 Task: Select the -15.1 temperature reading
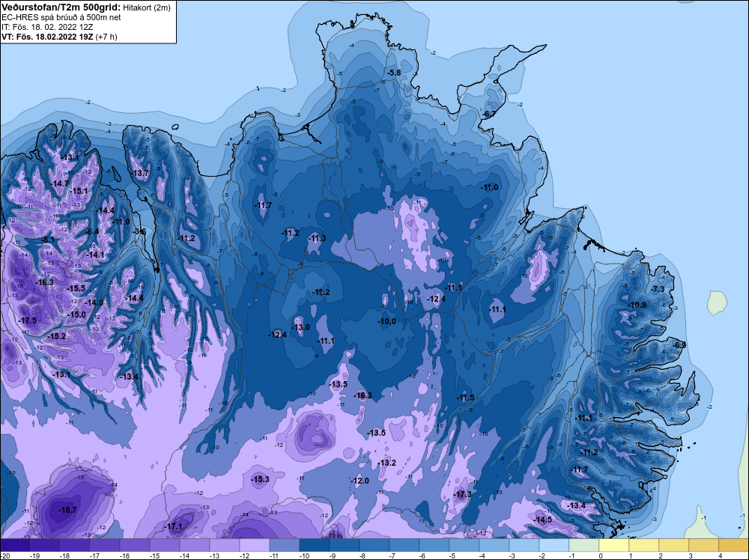(x=79, y=191)
